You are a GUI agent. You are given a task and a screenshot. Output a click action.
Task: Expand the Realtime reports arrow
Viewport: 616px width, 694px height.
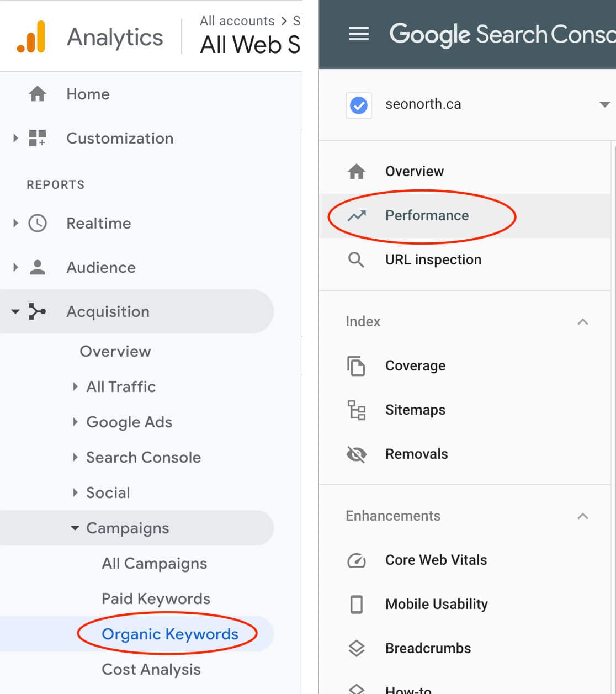click(15, 223)
